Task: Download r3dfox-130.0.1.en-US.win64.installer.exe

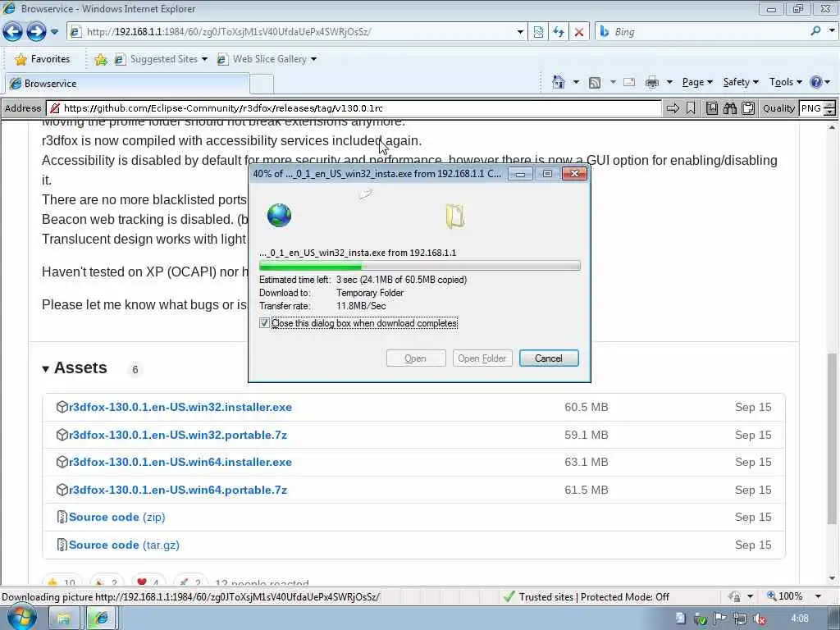Action: click(x=180, y=463)
